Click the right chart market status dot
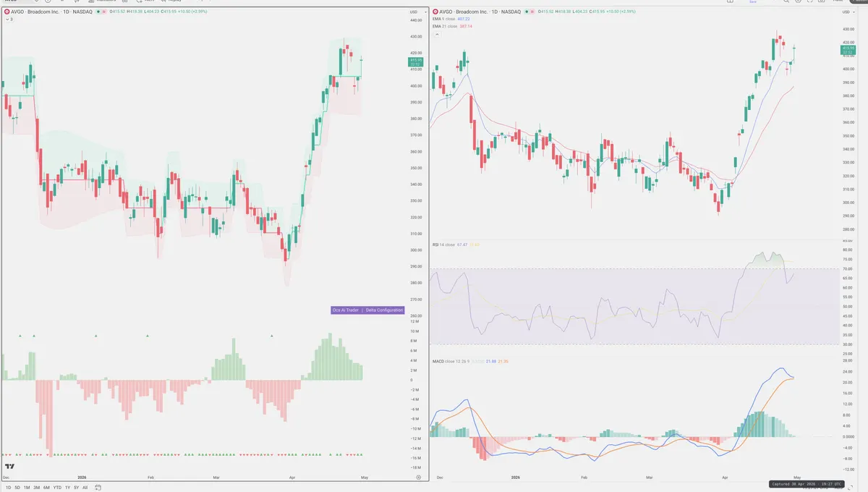This screenshot has height=492, width=868. click(x=527, y=12)
